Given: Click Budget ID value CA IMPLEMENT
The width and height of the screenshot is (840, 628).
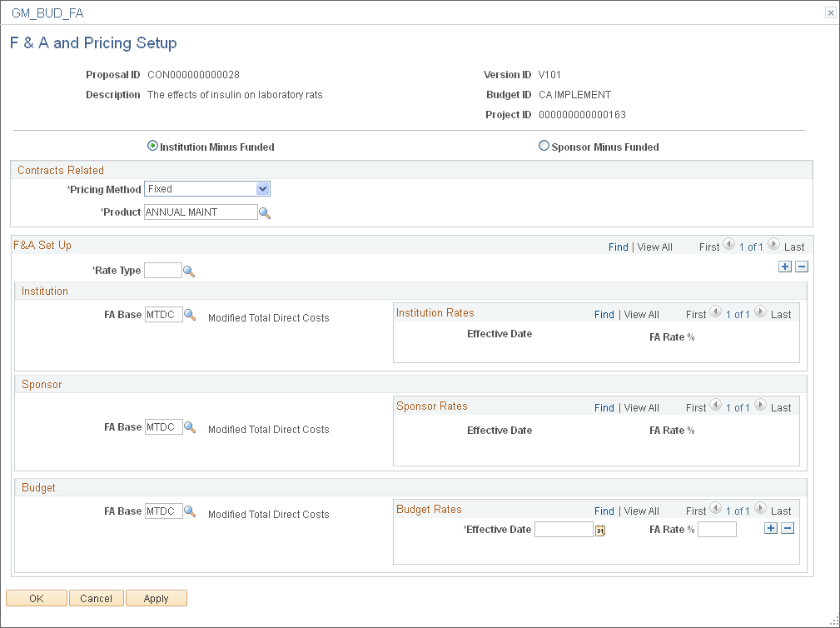Looking at the screenshot, I should pyautogui.click(x=574, y=95).
